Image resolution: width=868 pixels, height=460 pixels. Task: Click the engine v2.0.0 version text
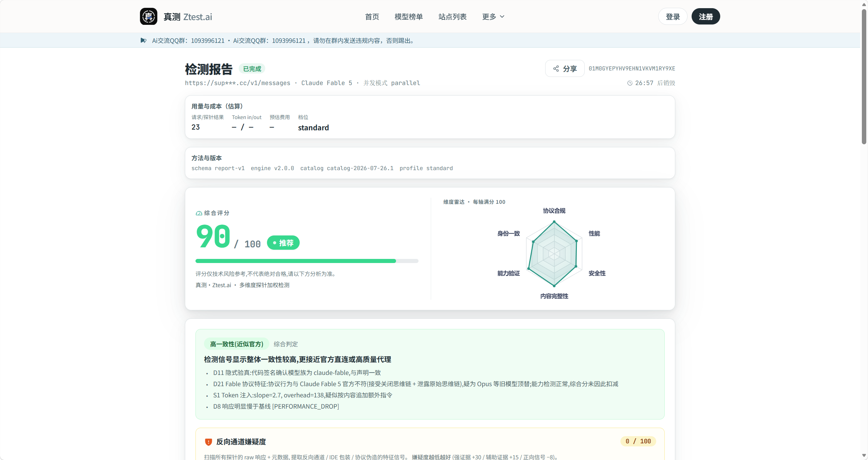point(272,168)
